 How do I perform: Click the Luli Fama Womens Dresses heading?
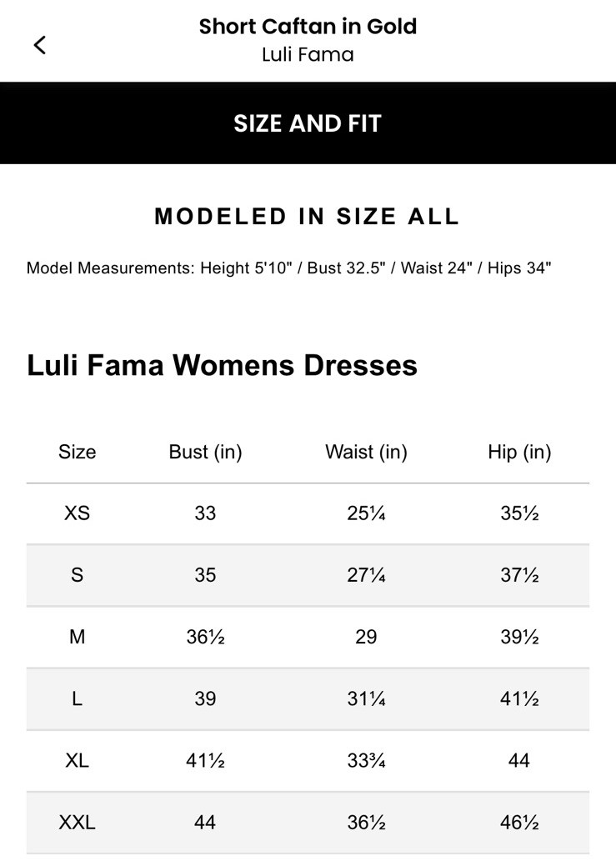click(x=223, y=365)
